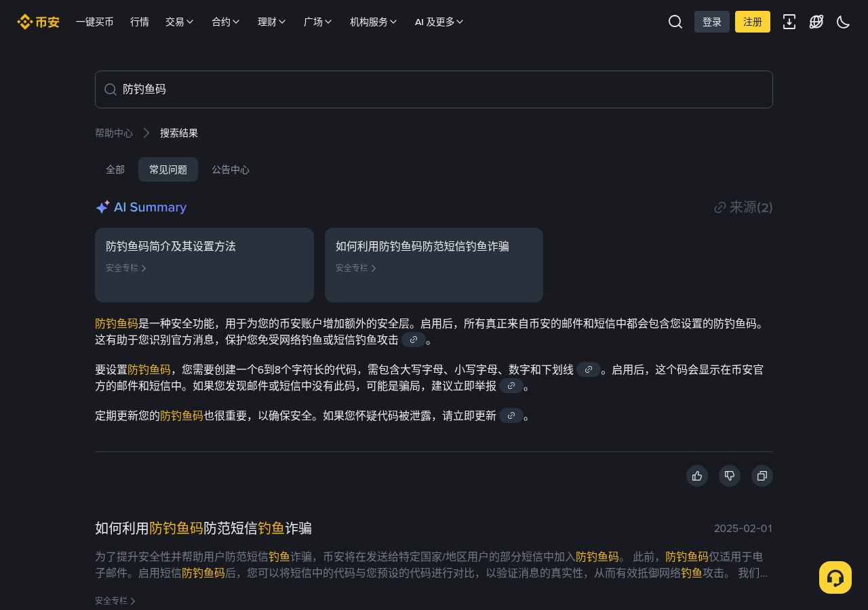
Task: Open the 如何利用防钓鱼码防范短信钓鱼诈骗 result title
Action: coord(203,528)
